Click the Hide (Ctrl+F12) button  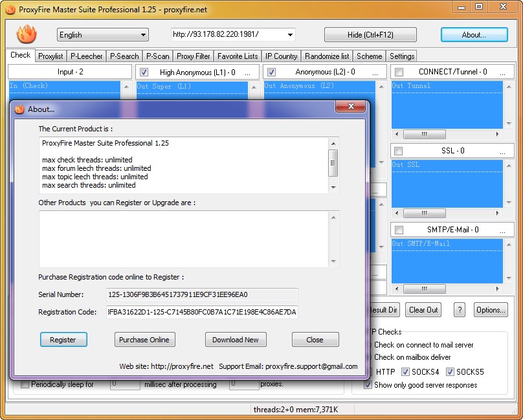pyautogui.click(x=370, y=35)
